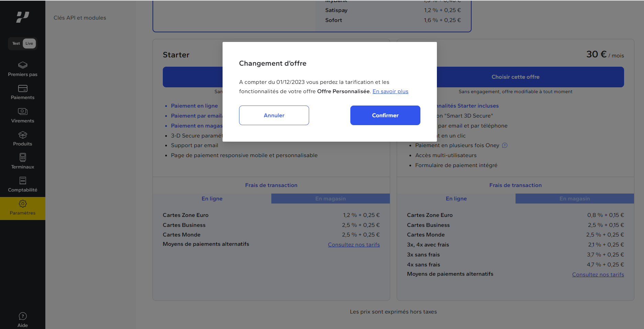Screen dimensions: 644x329
Task: Click 4x sans frais rate row
Action: coord(516,265)
